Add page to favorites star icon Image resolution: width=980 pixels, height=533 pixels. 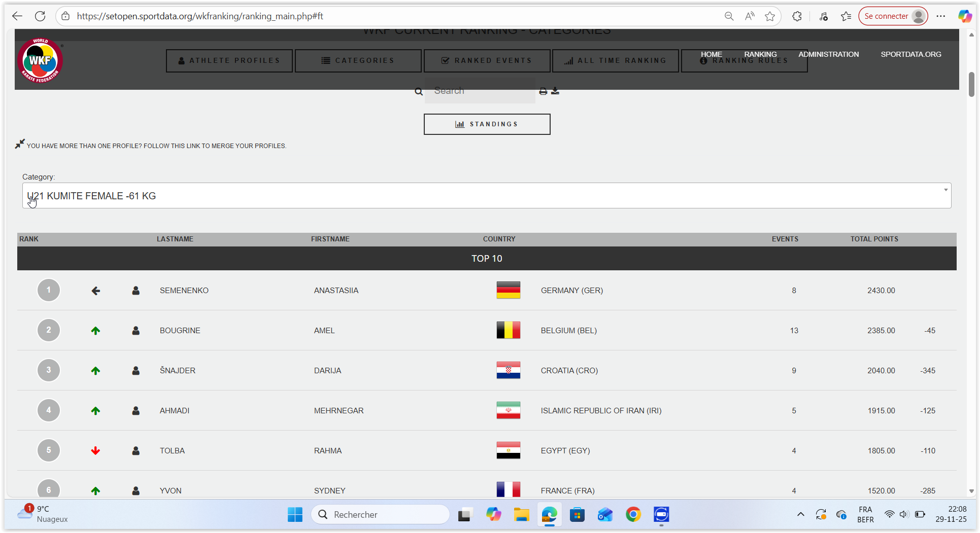coord(770,16)
